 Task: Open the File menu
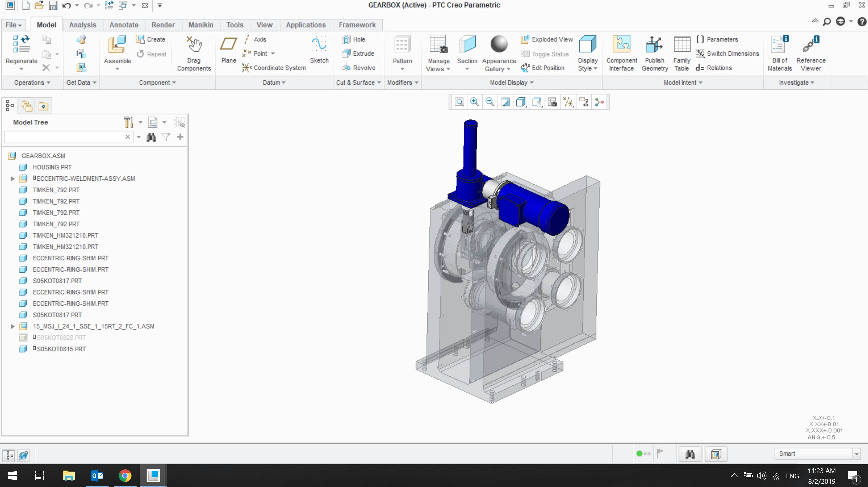[x=13, y=25]
